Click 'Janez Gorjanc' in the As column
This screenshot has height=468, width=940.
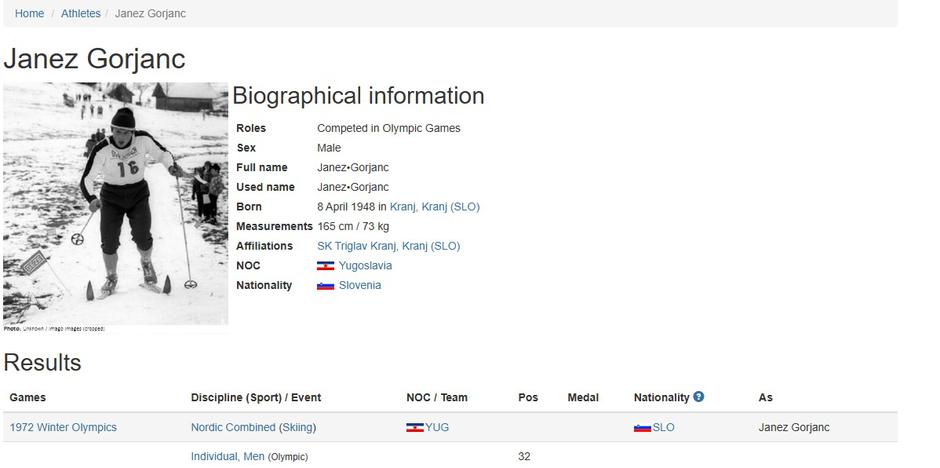coord(794,427)
